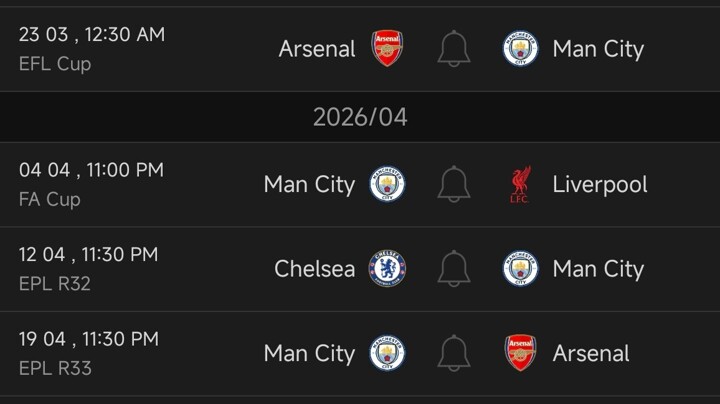The image size is (720, 404).
Task: Click Arsenal crest in EFL Cup fixture
Action: point(387,48)
